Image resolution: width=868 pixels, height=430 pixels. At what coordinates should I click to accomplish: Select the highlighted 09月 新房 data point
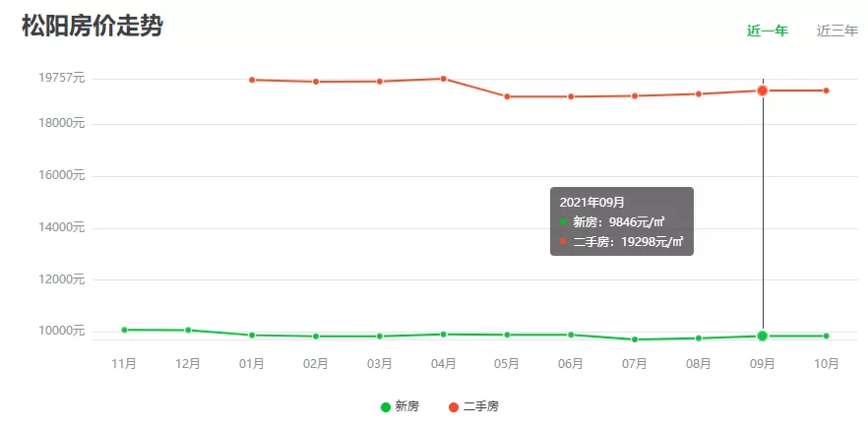pyautogui.click(x=762, y=337)
